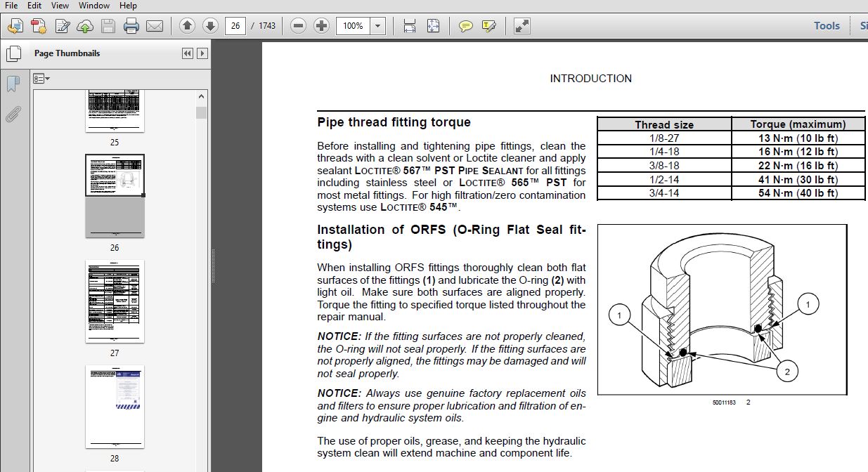The width and height of the screenshot is (868, 472).
Task: Click the '54 N·m (40 lb ft)' cell
Action: [798, 193]
